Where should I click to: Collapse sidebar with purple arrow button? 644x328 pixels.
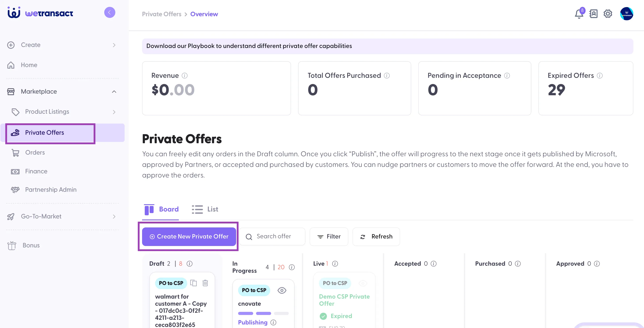tap(110, 12)
